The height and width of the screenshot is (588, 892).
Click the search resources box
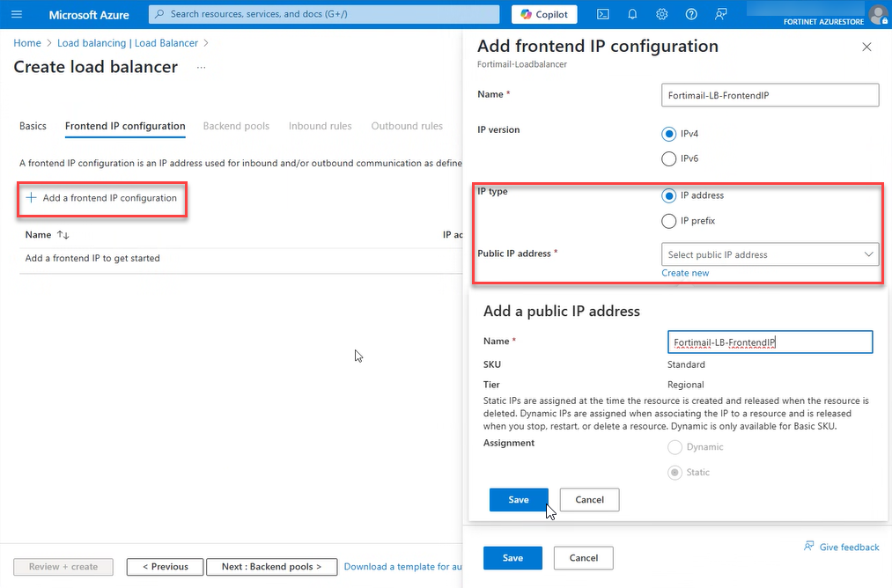point(324,14)
